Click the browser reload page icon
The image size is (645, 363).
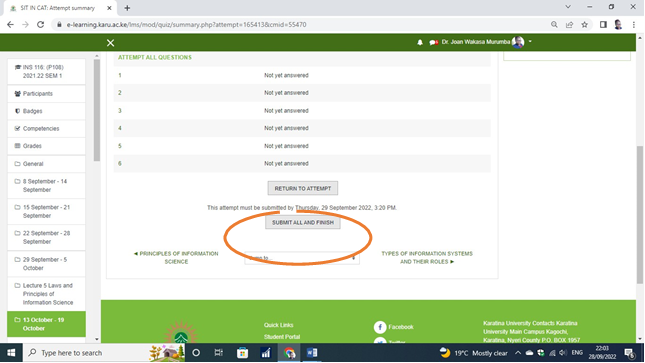[40, 25]
